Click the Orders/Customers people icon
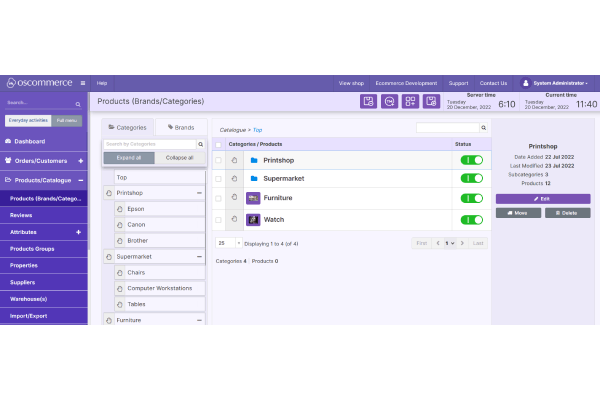600x400 pixels. (x=8, y=160)
